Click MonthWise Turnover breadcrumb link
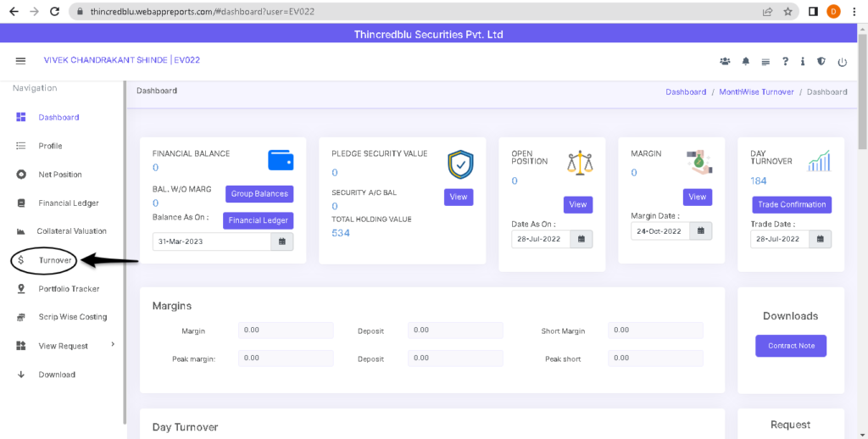The height and width of the screenshot is (439, 868). [x=756, y=92]
